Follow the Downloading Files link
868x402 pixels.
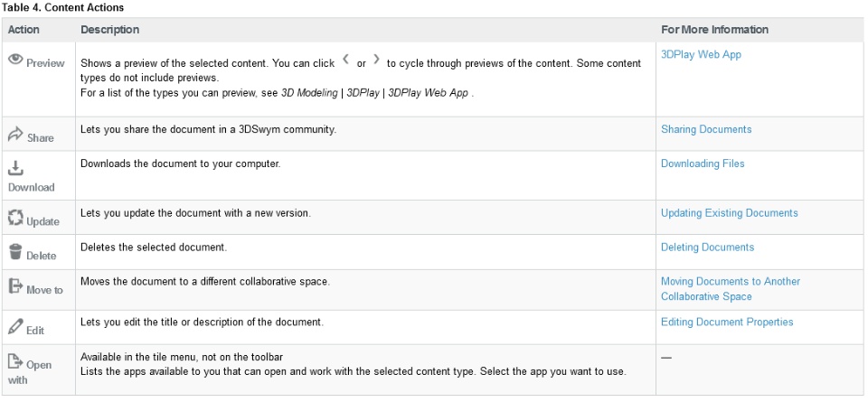[703, 164]
